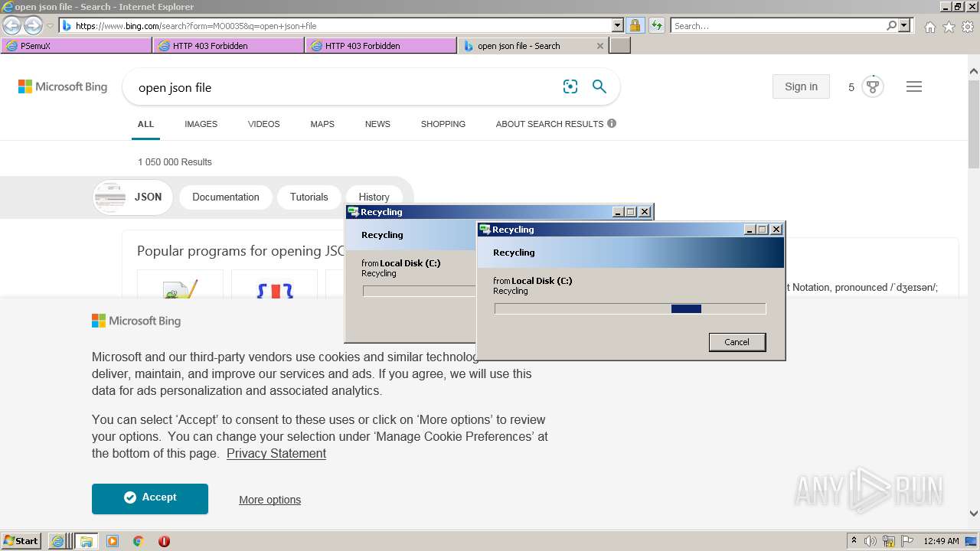Click the visual search camera icon
The height and width of the screenshot is (551, 980).
click(x=570, y=86)
